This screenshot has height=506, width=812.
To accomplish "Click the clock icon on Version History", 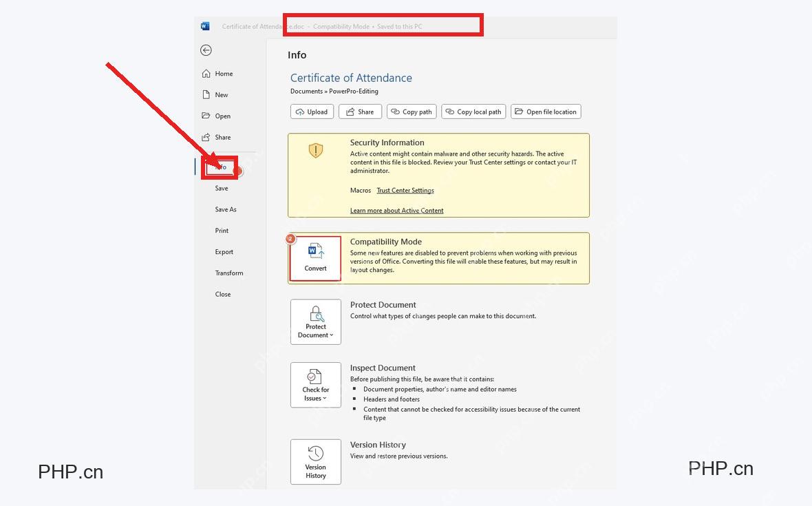I will click(315, 454).
